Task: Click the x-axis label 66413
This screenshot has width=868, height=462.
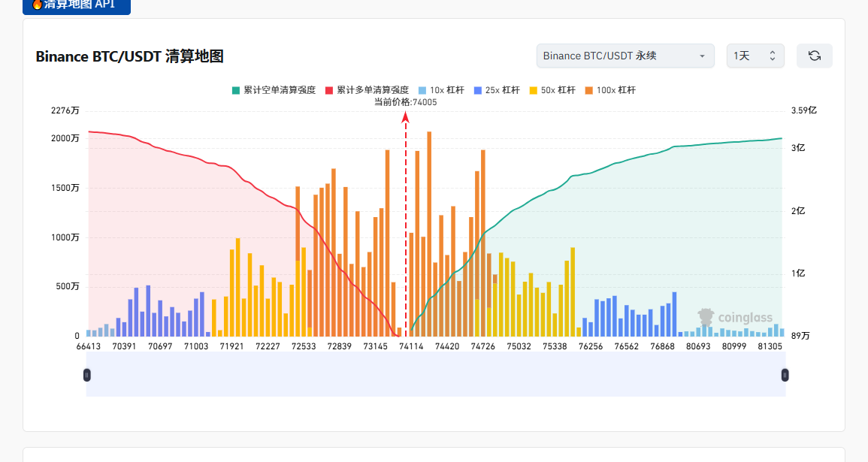Action: tap(89, 346)
